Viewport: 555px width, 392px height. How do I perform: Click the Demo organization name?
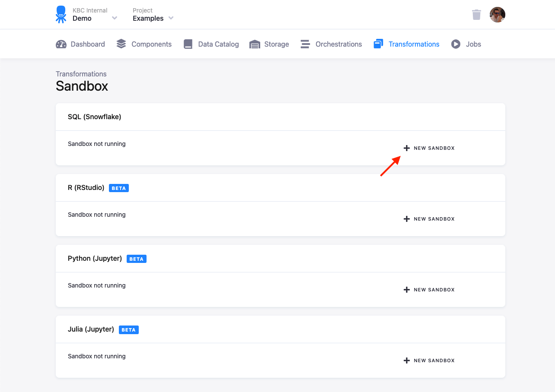82,18
